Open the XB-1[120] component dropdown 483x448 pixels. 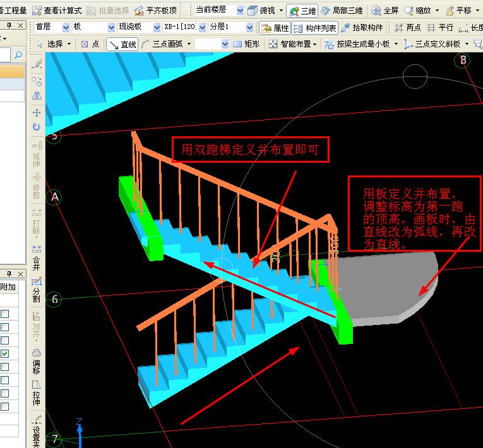tap(203, 28)
